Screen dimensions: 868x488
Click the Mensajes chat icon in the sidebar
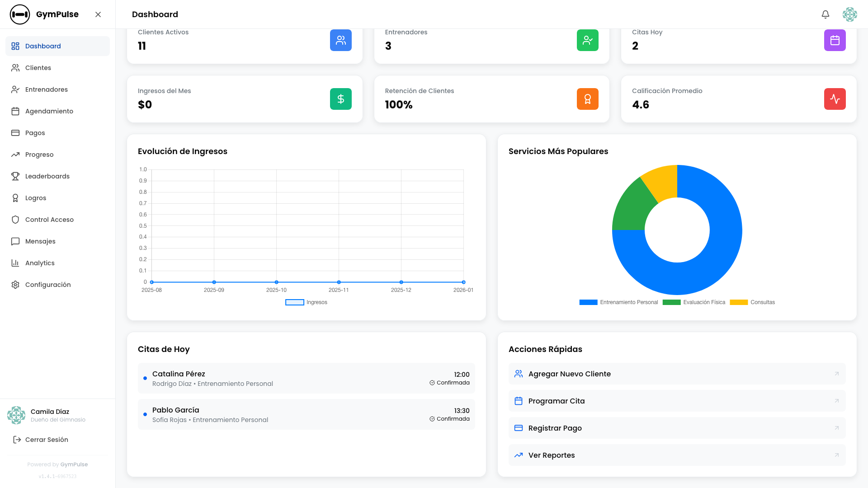[16, 241]
